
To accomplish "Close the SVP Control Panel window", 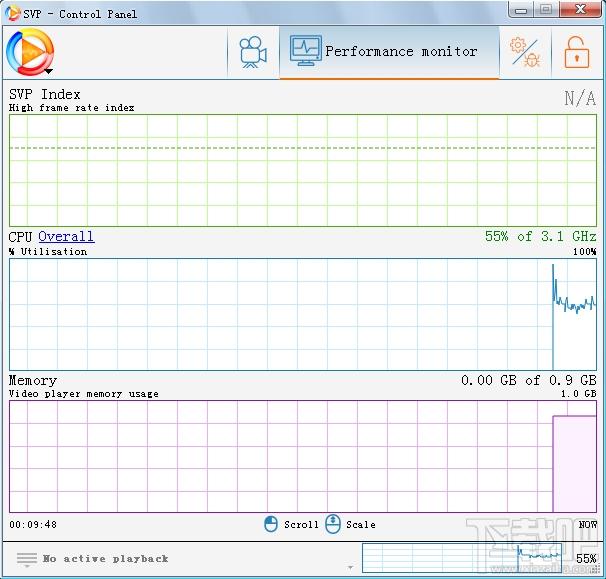I will click(x=580, y=9).
